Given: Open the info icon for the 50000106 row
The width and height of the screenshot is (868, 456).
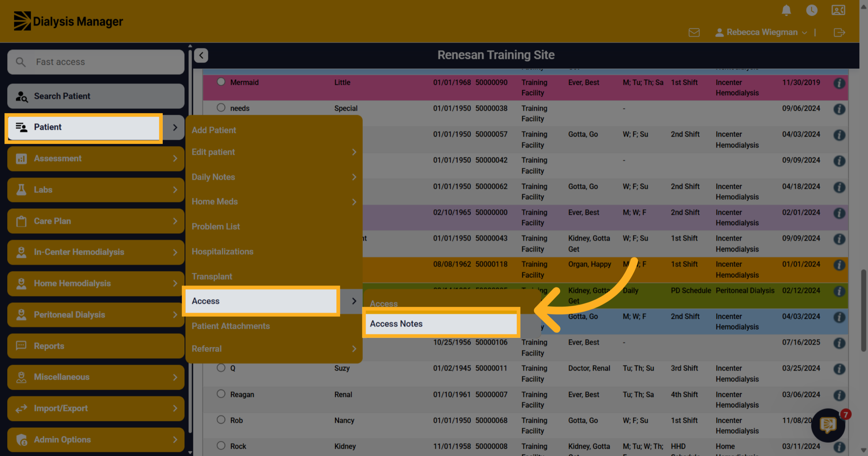Looking at the screenshot, I should click(839, 343).
